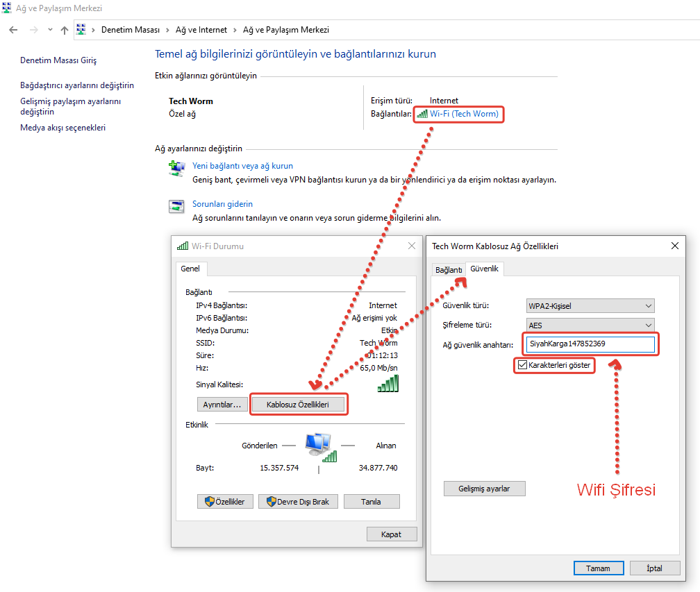Screen dimensions: 700x592
Task: Click the troubleshoot problems icon
Action: 177,206
